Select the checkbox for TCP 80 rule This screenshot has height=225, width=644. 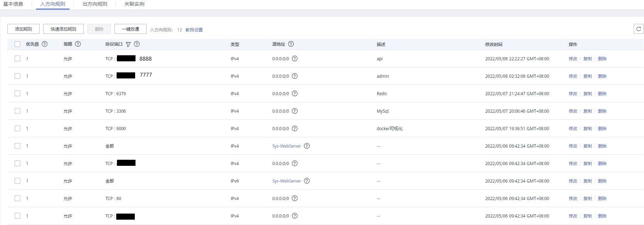(x=17, y=198)
